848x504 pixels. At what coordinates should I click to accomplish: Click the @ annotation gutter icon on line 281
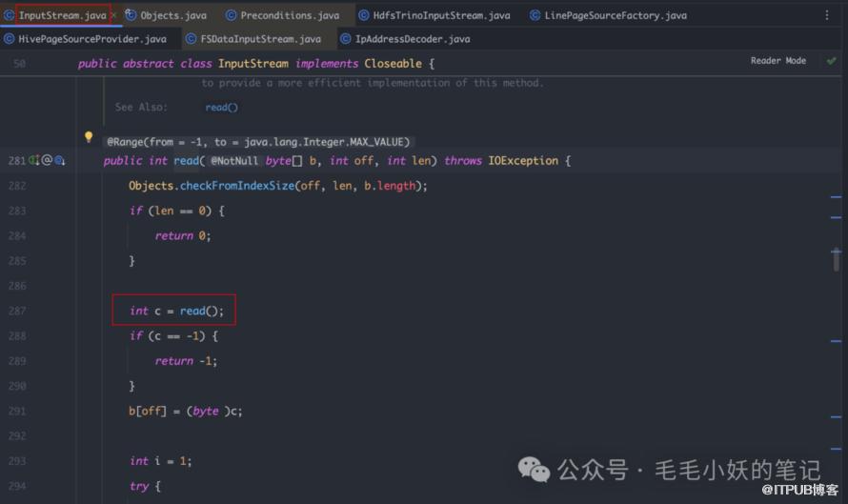(47, 161)
